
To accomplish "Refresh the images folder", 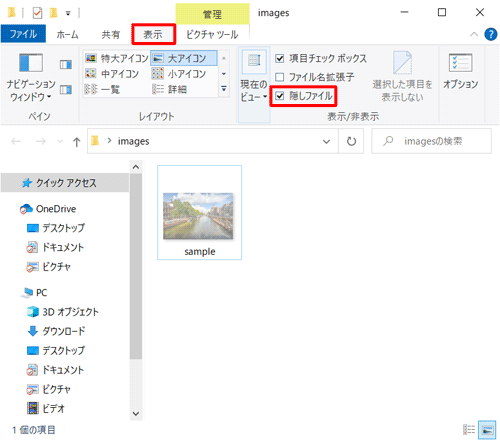I will click(x=351, y=141).
